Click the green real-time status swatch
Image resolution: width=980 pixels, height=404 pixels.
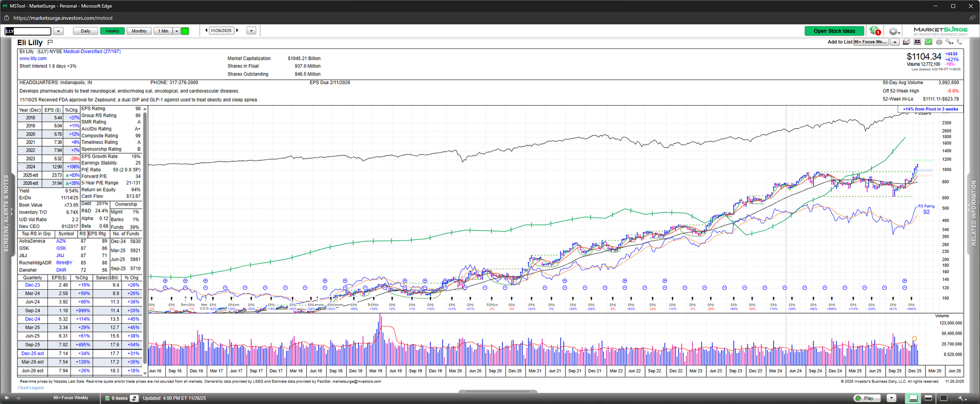(185, 31)
